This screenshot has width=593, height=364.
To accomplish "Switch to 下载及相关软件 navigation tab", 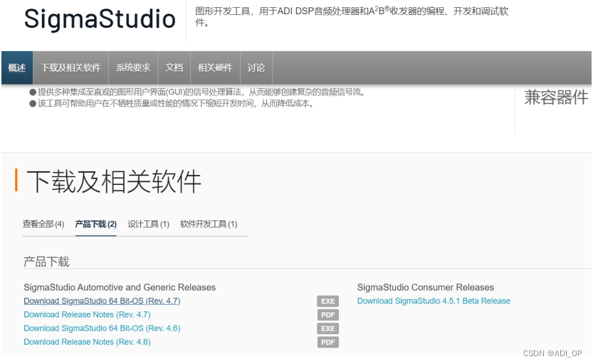I will 70,68.
